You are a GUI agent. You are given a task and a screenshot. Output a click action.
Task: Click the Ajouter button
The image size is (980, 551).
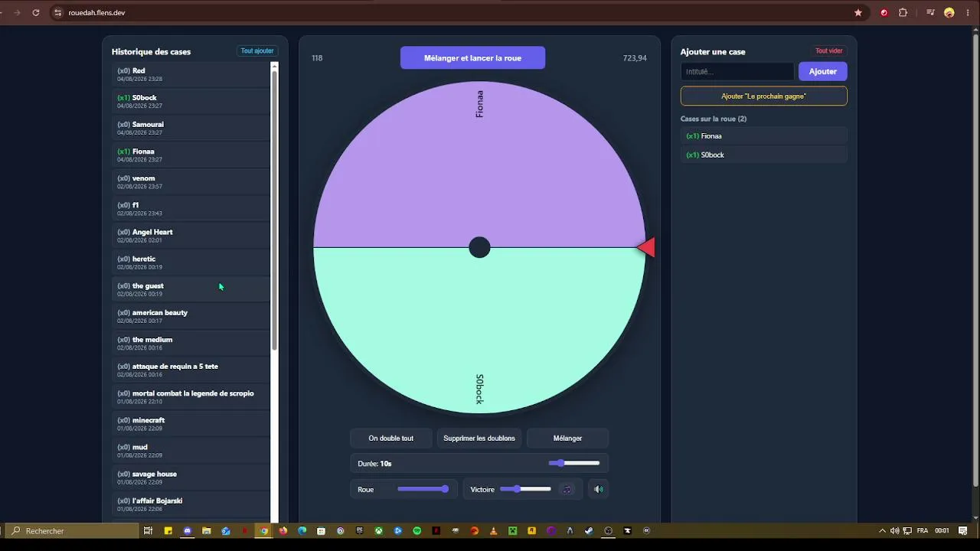(823, 71)
